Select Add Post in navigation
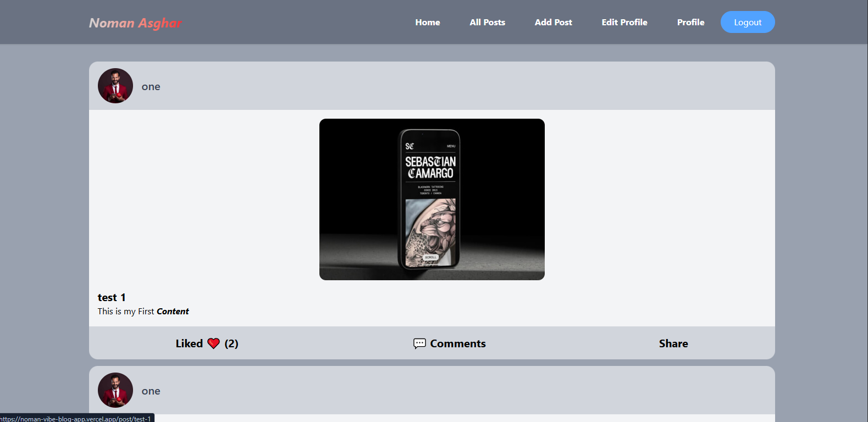The height and width of the screenshot is (422, 868). click(x=553, y=22)
